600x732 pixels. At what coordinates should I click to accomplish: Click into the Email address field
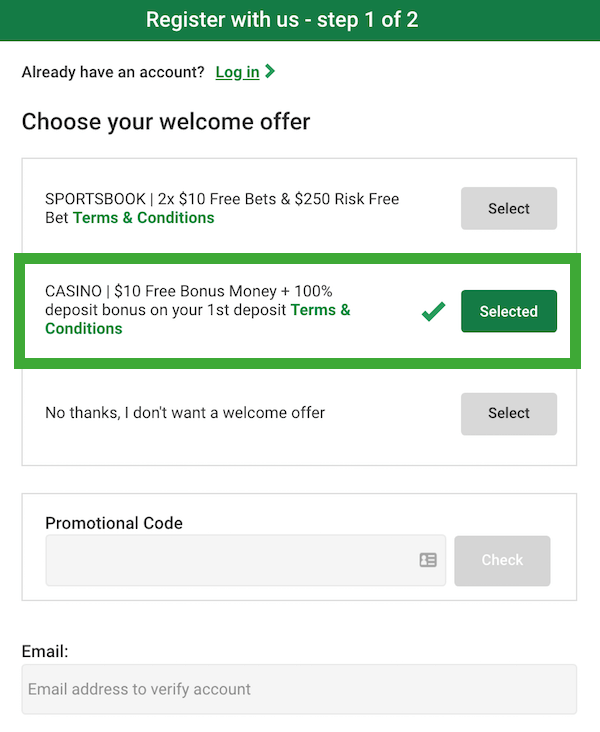(x=299, y=689)
